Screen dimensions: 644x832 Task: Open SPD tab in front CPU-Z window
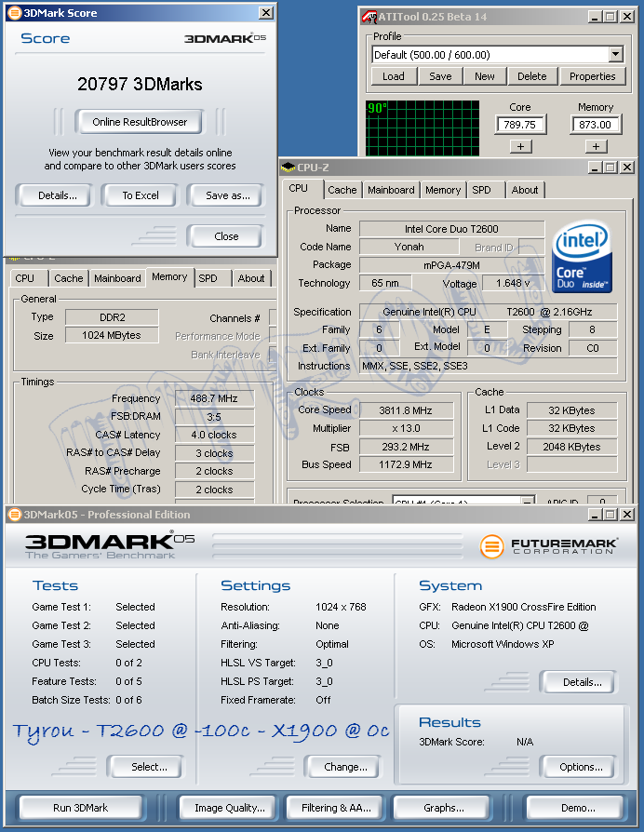click(482, 190)
